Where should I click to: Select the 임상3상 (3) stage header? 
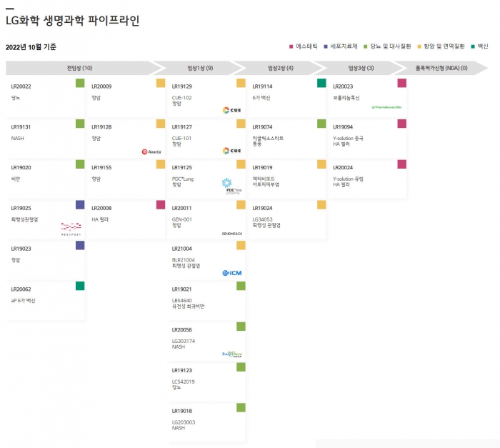click(361, 68)
